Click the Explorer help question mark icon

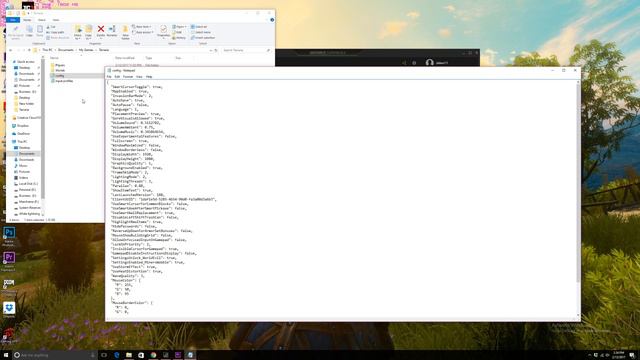click(272, 20)
